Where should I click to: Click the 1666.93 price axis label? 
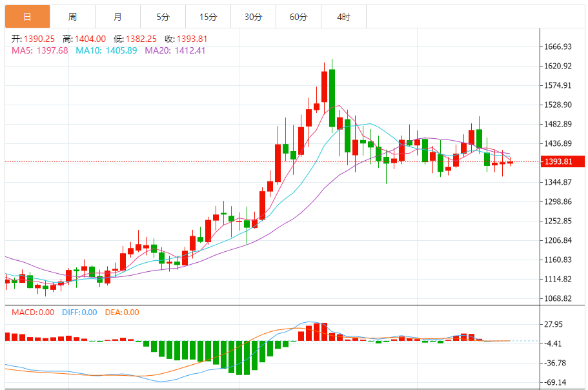558,46
